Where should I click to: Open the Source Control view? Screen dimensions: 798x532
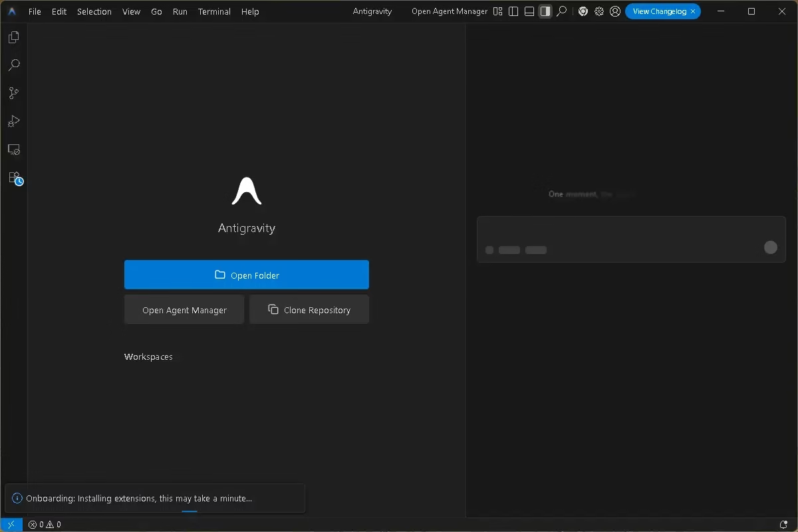[x=13, y=93]
